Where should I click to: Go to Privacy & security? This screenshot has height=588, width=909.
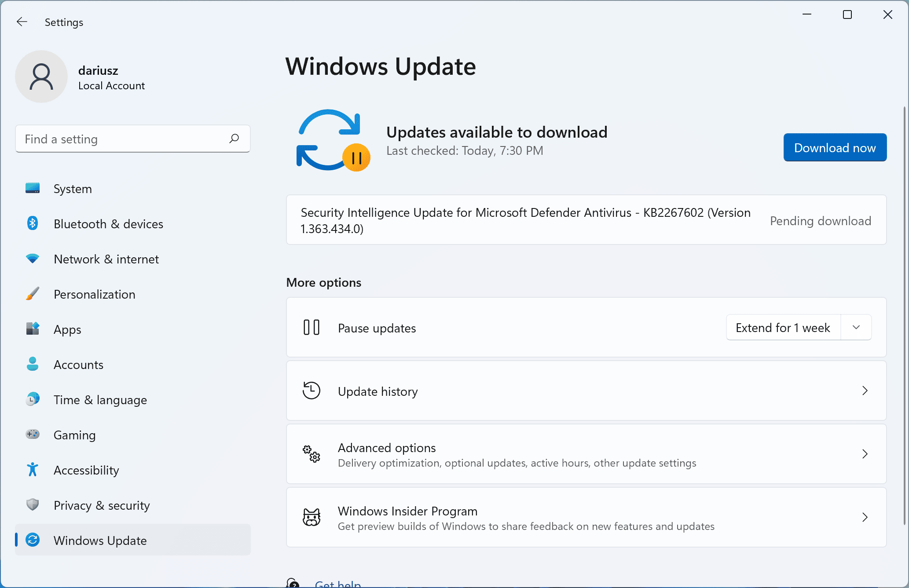(133, 505)
